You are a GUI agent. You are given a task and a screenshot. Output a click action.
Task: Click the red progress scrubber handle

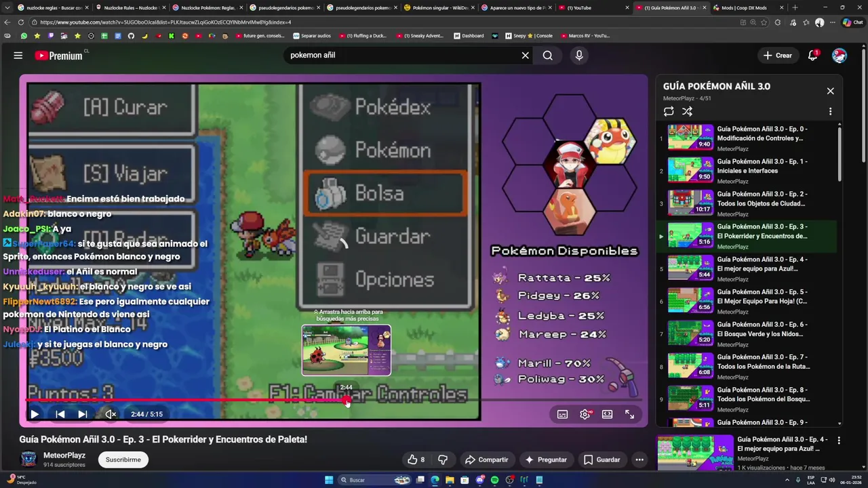(x=347, y=400)
